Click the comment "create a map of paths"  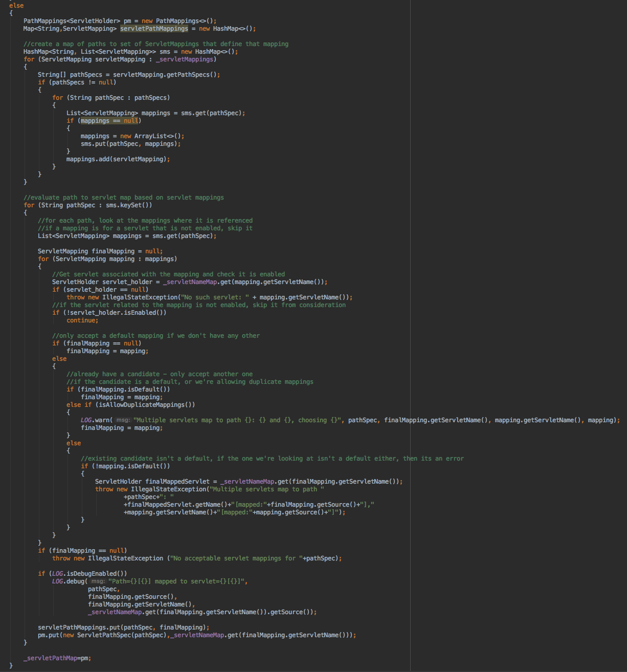point(155,44)
